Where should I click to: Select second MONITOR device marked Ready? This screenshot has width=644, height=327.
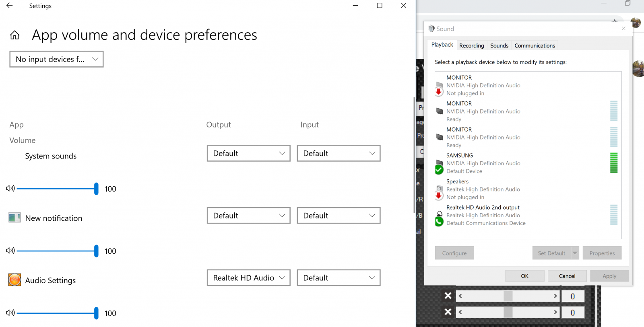point(528,111)
